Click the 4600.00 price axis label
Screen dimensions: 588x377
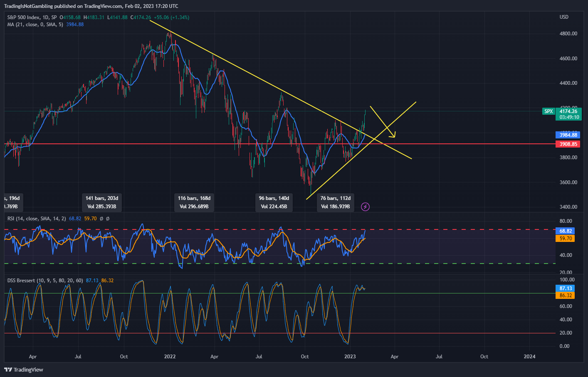point(568,59)
